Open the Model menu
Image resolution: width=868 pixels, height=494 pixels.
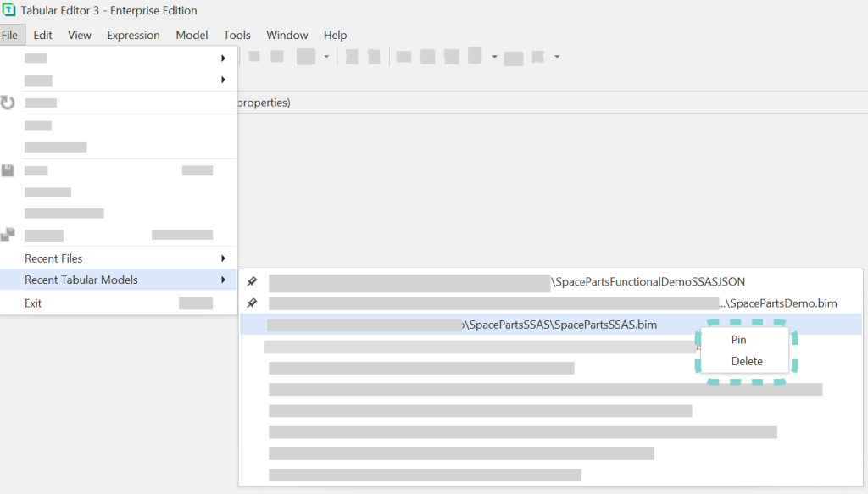tap(192, 35)
